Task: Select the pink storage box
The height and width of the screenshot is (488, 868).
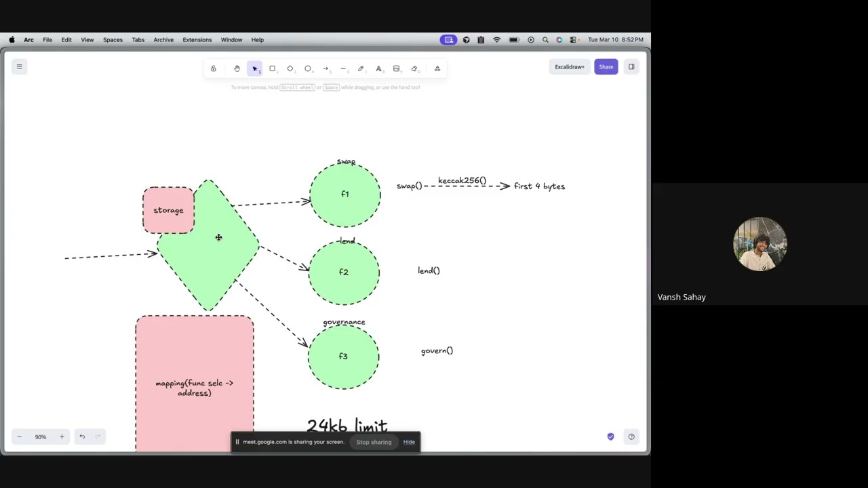Action: (x=168, y=210)
